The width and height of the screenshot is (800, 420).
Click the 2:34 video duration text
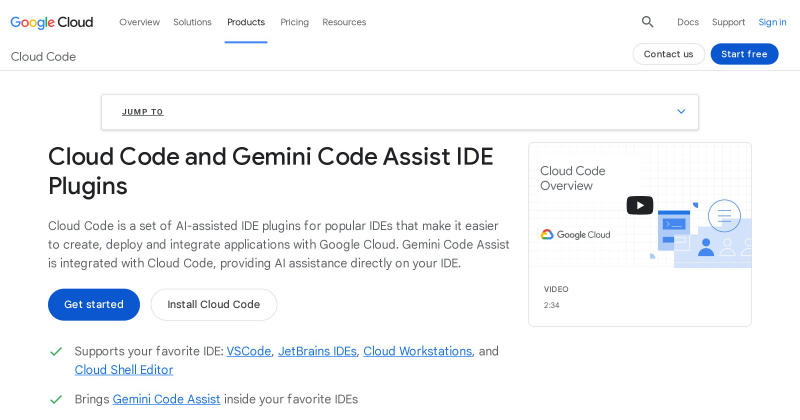552,305
